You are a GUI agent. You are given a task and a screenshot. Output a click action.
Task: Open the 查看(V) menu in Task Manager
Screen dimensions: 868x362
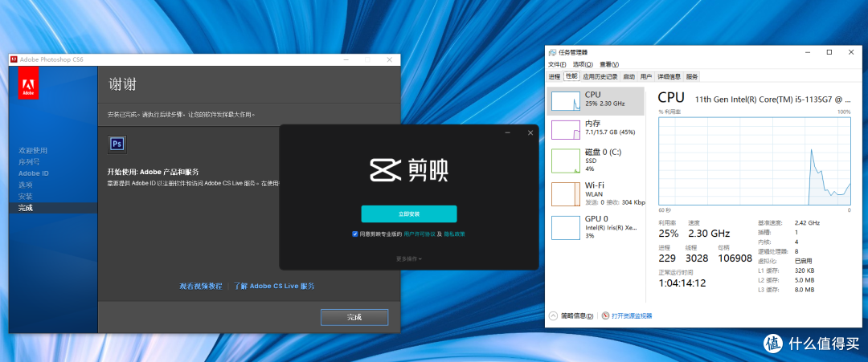point(608,64)
